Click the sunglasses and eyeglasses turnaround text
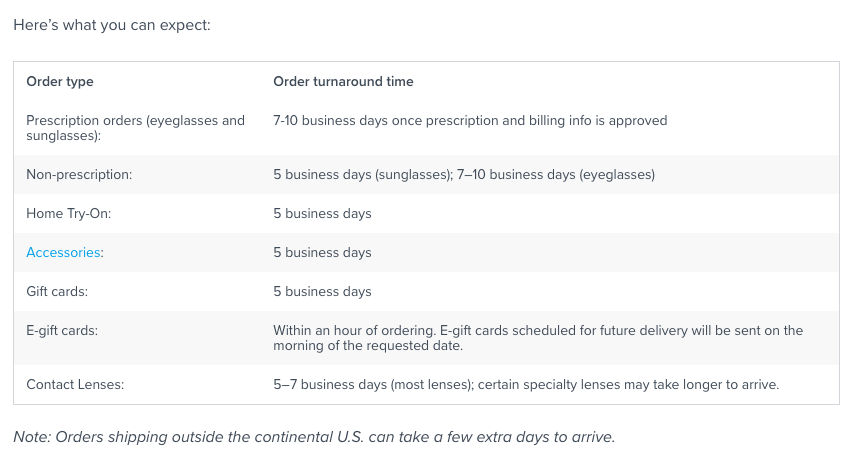 point(464,175)
